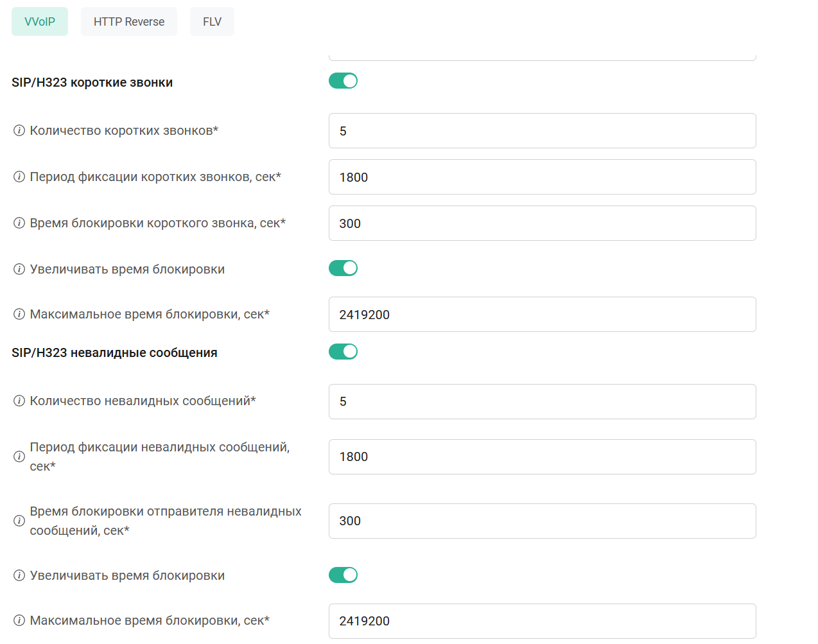Click info icon of bottom Максимальное время блокировки

pos(19,621)
